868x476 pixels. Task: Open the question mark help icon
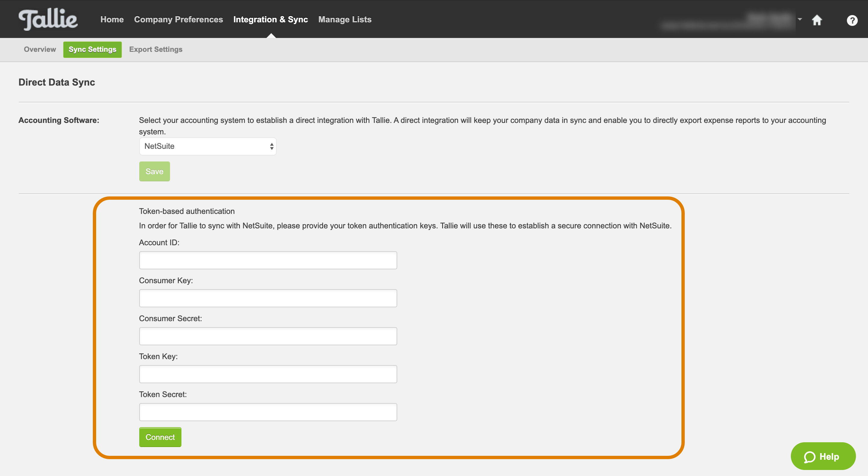tap(852, 20)
